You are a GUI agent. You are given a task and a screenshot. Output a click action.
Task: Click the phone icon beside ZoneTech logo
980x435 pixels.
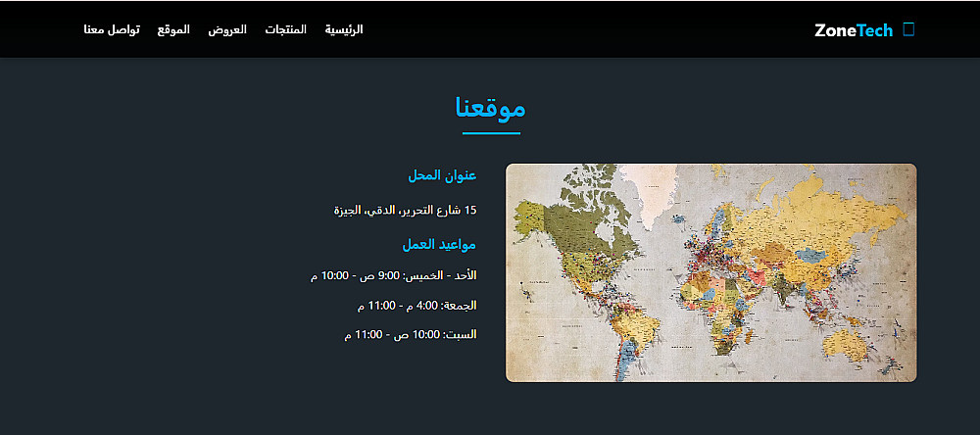tap(908, 29)
